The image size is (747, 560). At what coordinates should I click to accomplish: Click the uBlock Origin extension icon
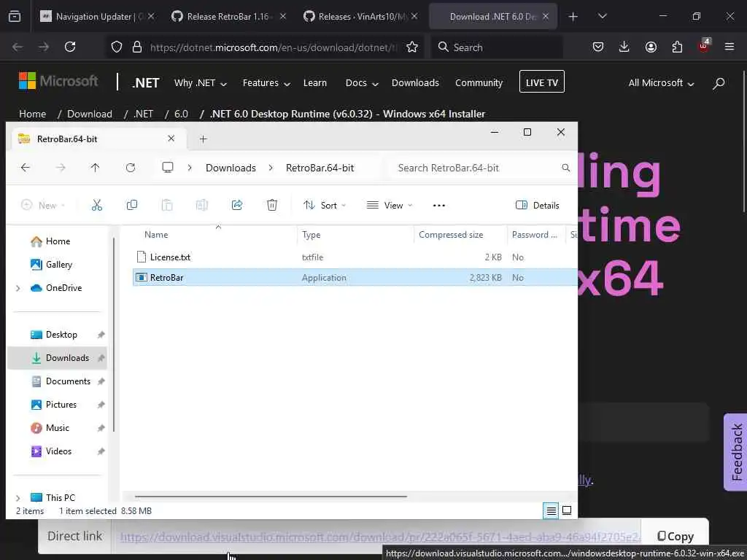click(x=704, y=46)
